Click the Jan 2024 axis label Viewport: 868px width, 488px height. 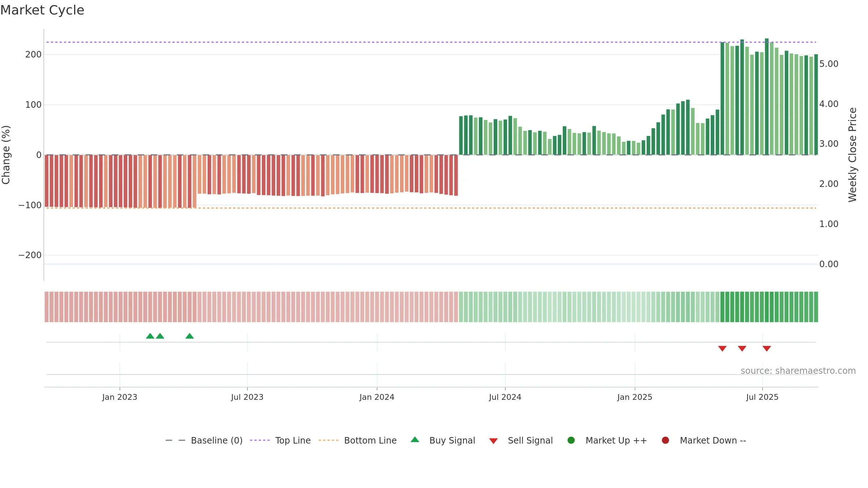[377, 397]
